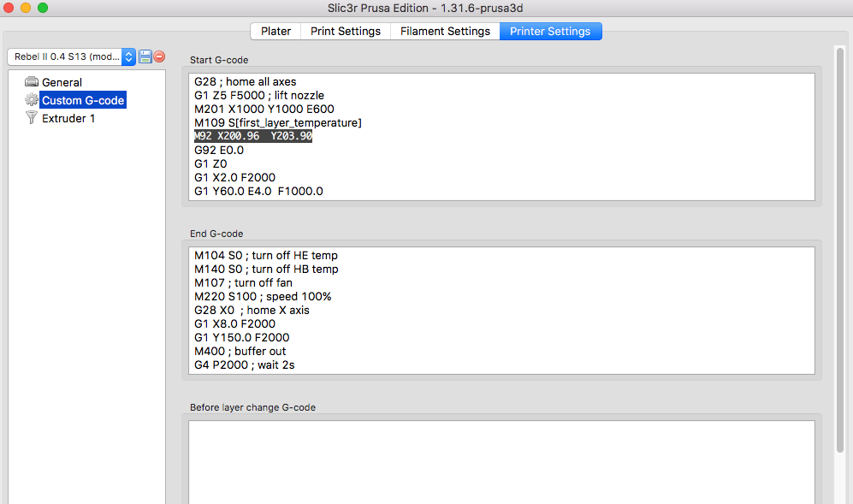Maximize the window using the green button
This screenshot has height=504, width=853.
pyautogui.click(x=43, y=8)
